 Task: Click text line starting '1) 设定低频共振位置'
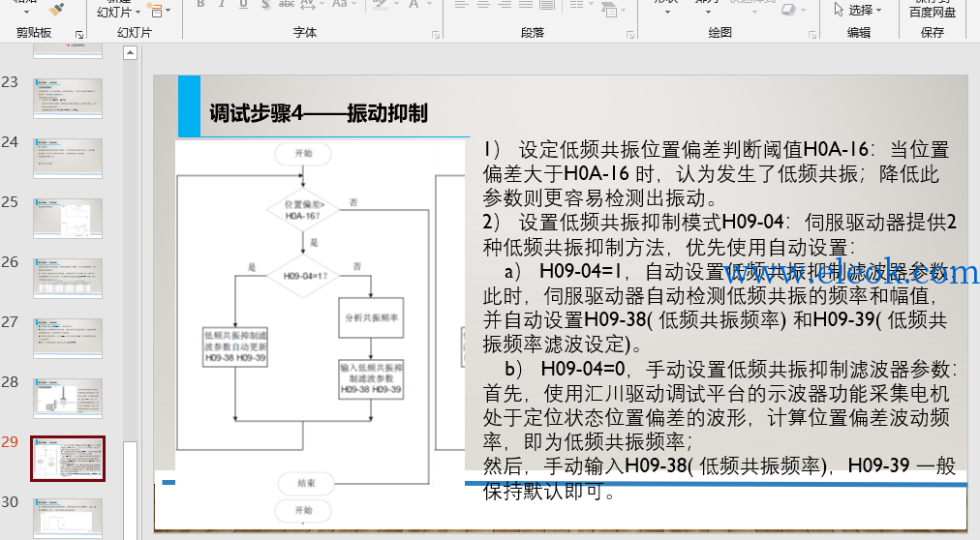[x=716, y=150]
